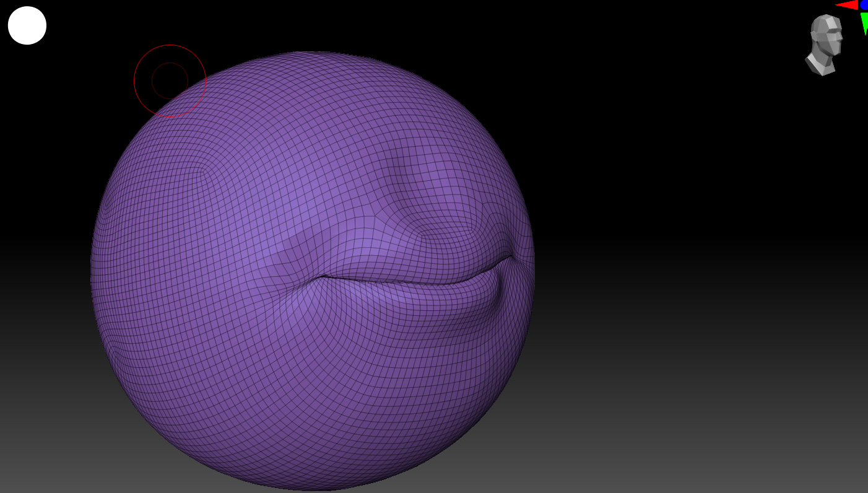Click the blue Z-axis dot

tap(864, 4)
